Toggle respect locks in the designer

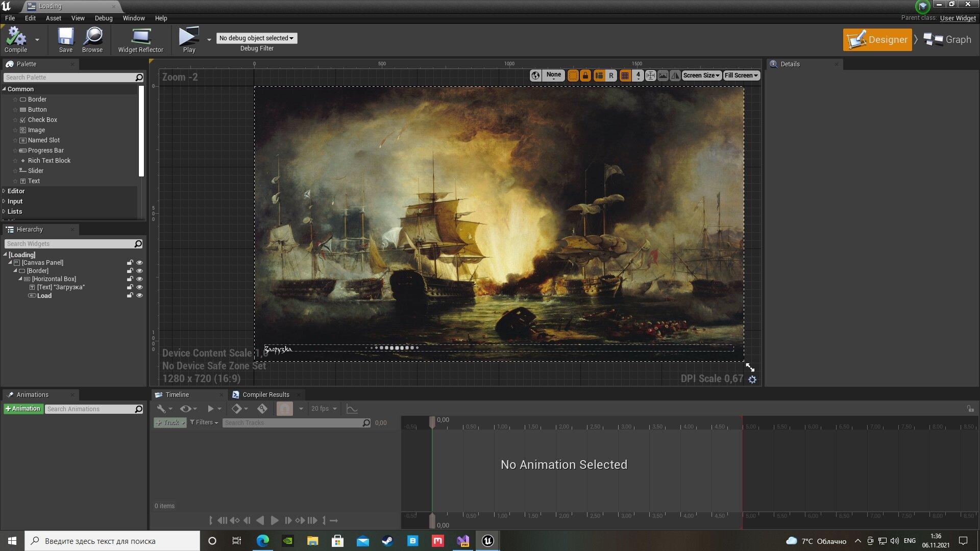585,76
